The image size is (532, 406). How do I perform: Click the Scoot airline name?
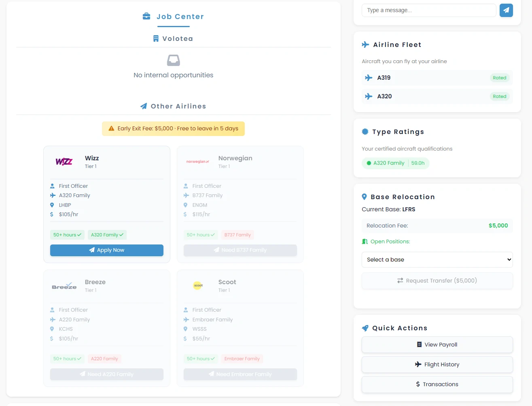tap(227, 282)
